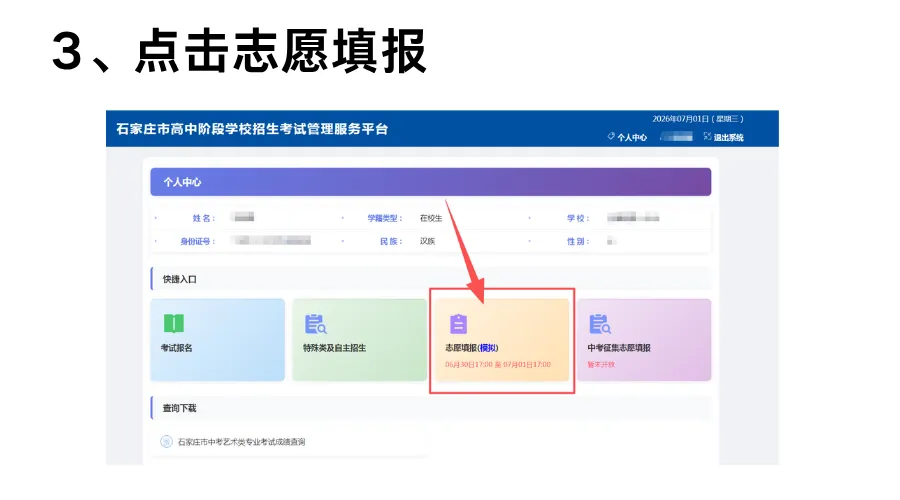Click 个人中心 link in top header

click(x=632, y=138)
